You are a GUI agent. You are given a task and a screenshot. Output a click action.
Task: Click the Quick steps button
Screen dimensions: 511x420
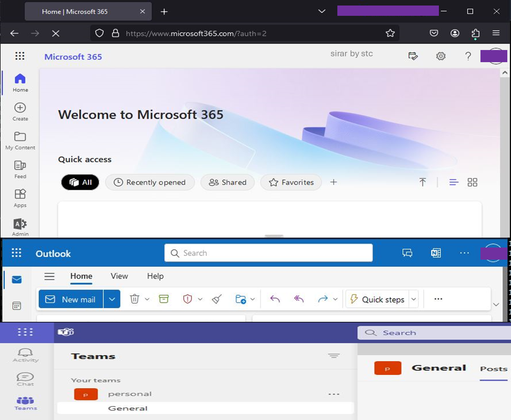(377, 299)
